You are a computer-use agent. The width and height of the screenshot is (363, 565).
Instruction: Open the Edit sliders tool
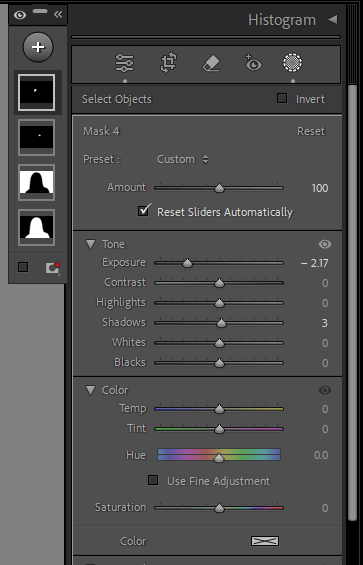tap(124, 63)
